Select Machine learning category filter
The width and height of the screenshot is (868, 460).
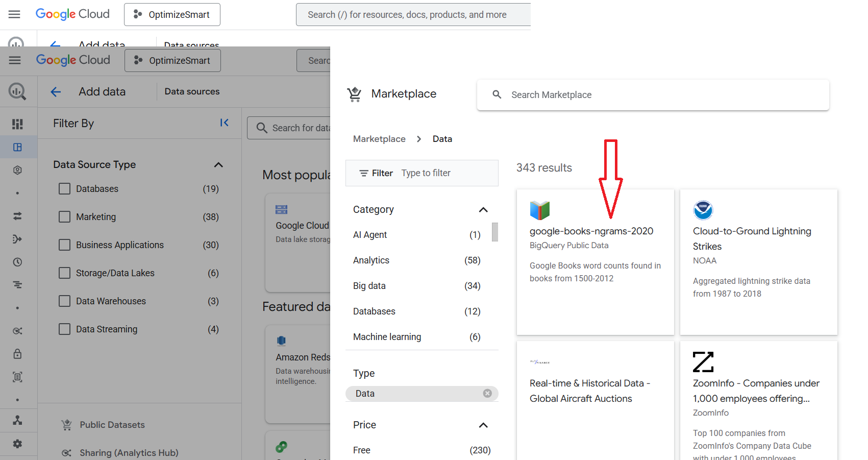click(387, 337)
